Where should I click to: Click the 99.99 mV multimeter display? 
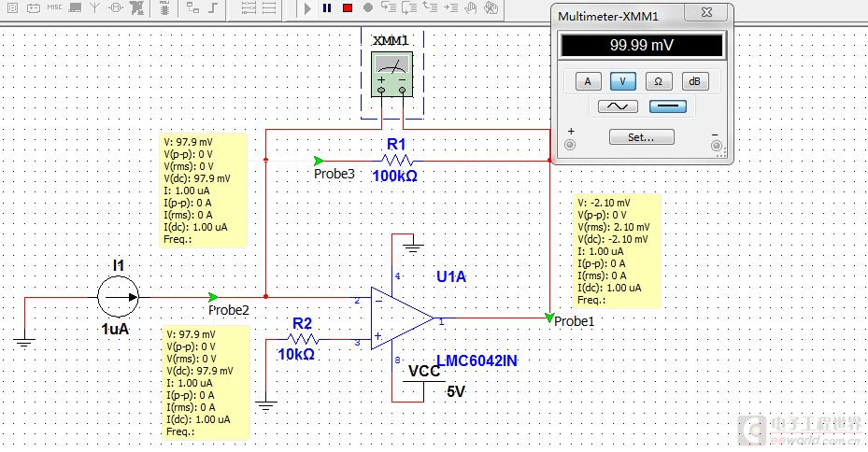642,46
